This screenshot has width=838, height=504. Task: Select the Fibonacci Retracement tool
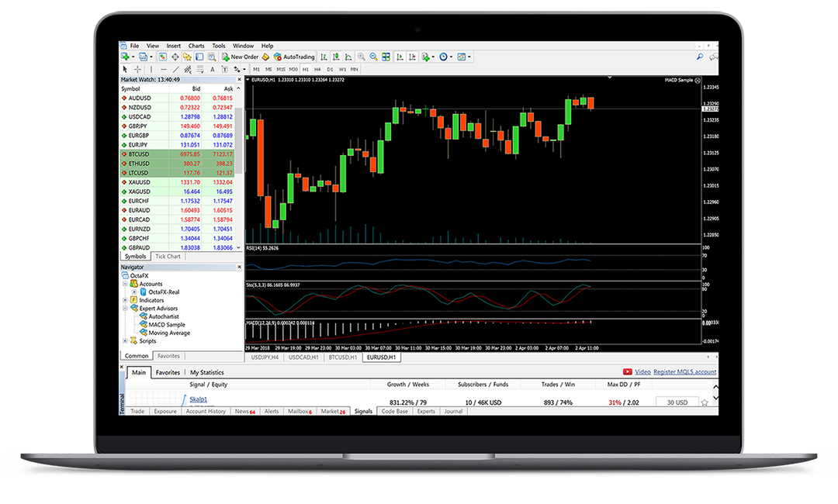coord(200,70)
